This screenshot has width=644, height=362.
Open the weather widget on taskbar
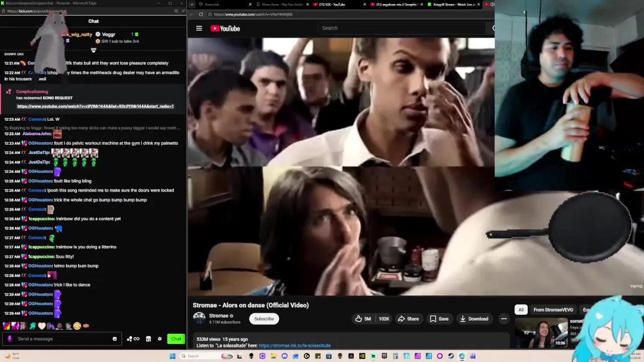[13, 356]
